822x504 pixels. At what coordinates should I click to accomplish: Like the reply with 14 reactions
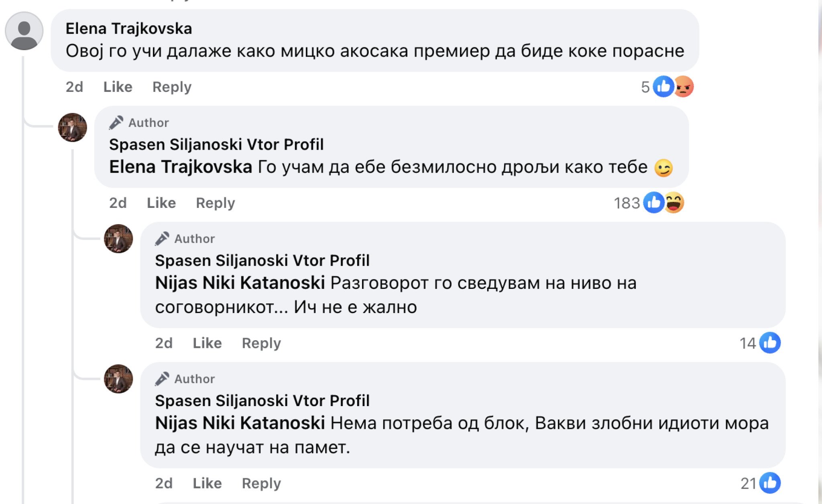click(x=207, y=343)
